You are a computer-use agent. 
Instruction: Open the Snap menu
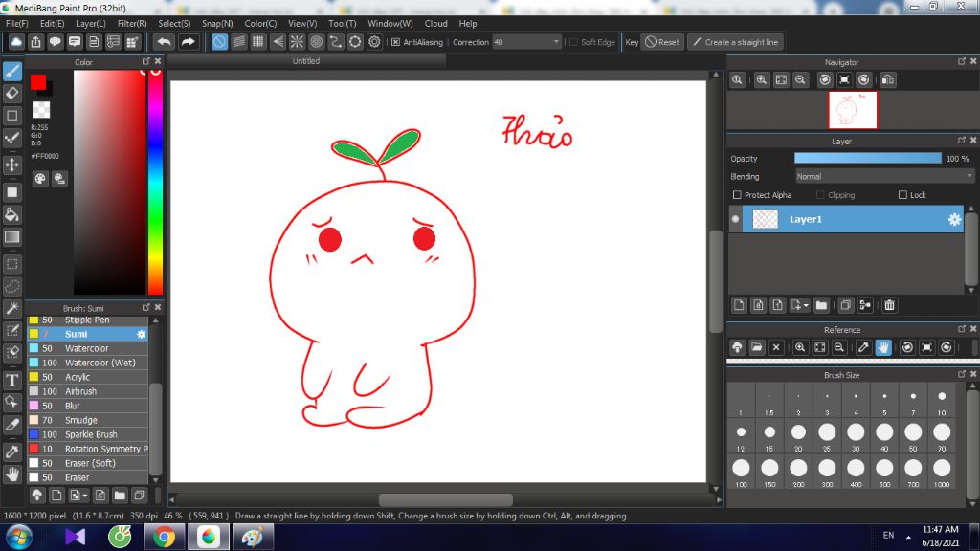point(217,23)
